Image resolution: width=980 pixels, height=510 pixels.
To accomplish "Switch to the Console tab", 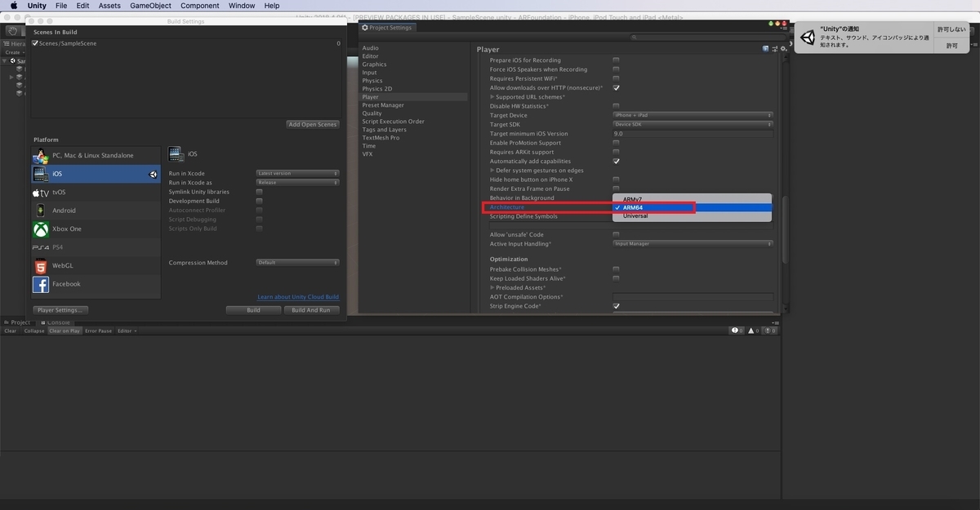I will (x=56, y=322).
